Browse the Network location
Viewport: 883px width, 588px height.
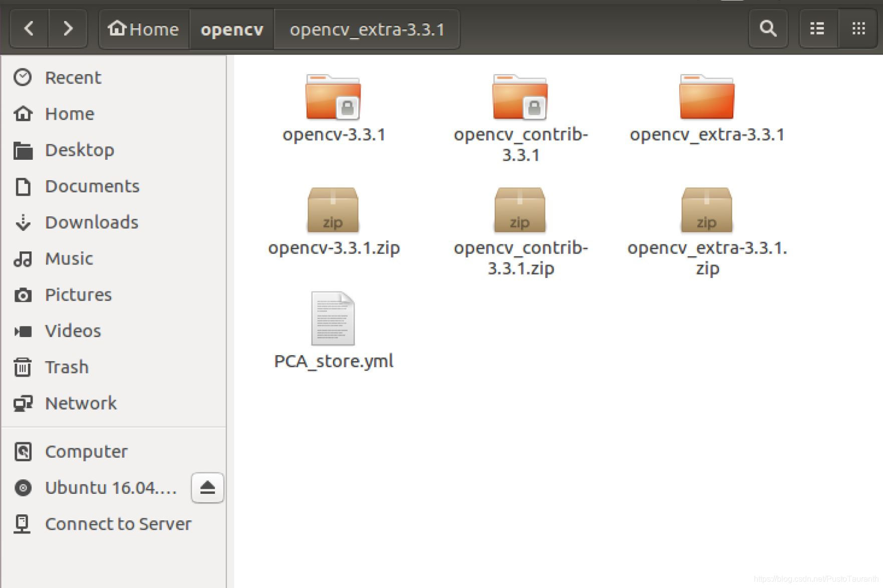click(81, 403)
